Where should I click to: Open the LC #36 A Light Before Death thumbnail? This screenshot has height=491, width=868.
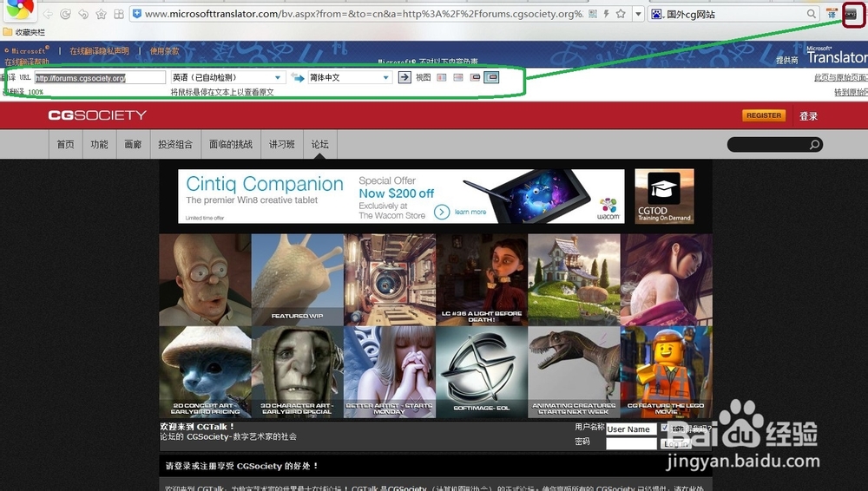482,279
